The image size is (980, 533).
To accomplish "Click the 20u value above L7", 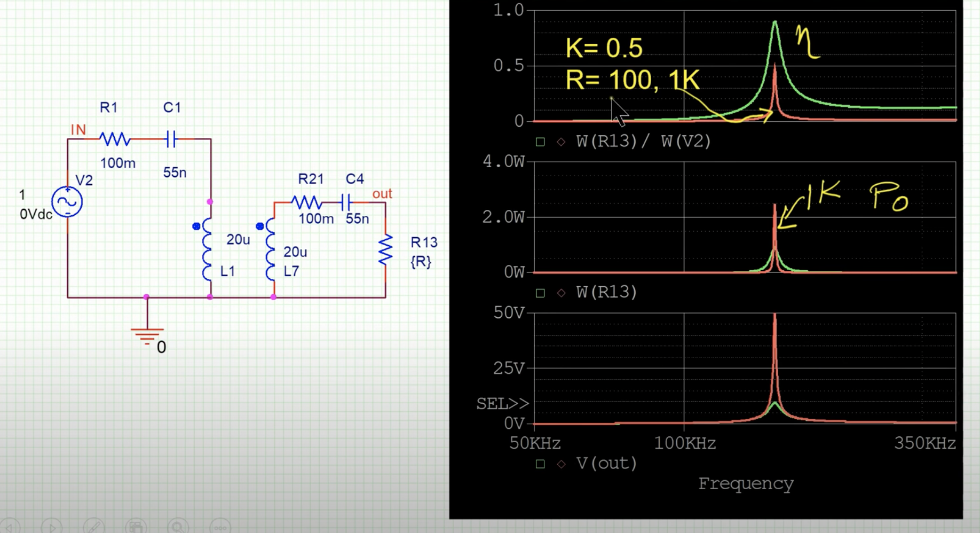I will (x=295, y=252).
